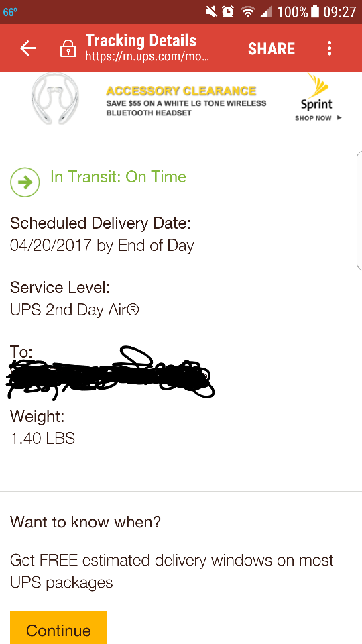
Task: Tap the m.ups.com URL text
Action: click(147, 56)
